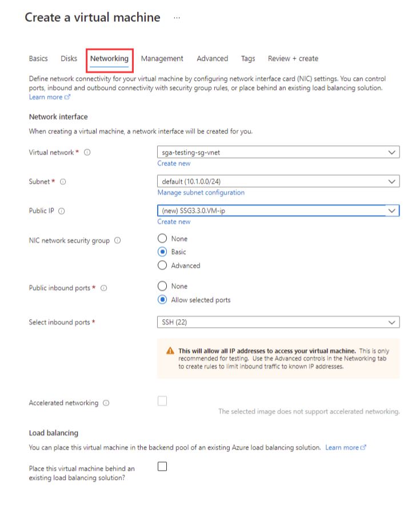
Task: Go to Review + create tab
Action: click(293, 58)
